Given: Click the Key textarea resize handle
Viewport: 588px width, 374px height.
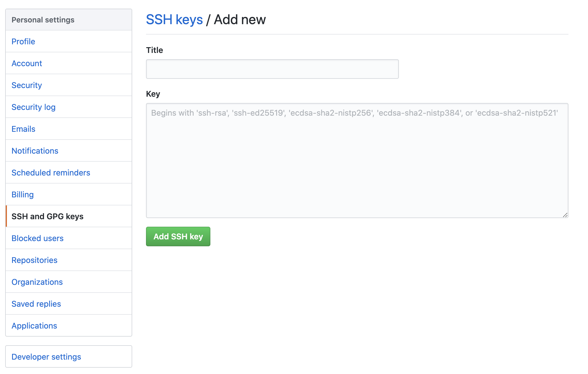Looking at the screenshot, I should (565, 215).
